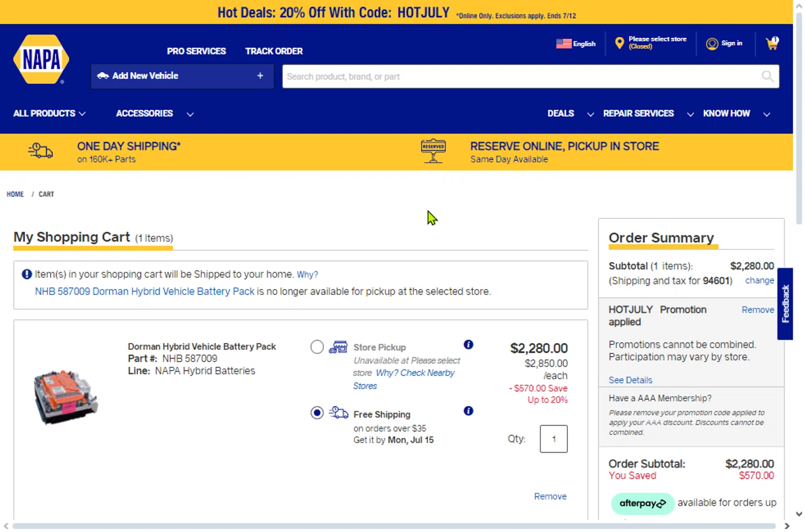Click Why? Check Nearby Stores link

point(404,379)
